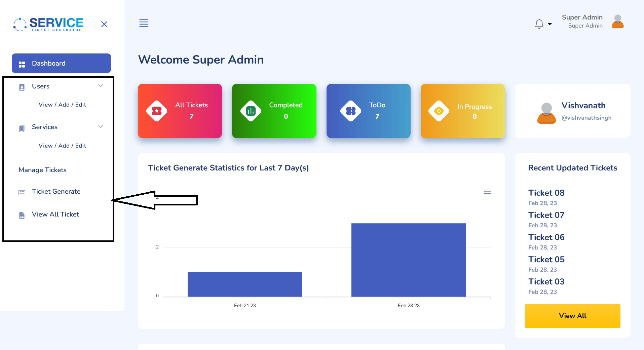Click View / Add / Edit under Users
Screen dimensions: 644x350
[62, 105]
